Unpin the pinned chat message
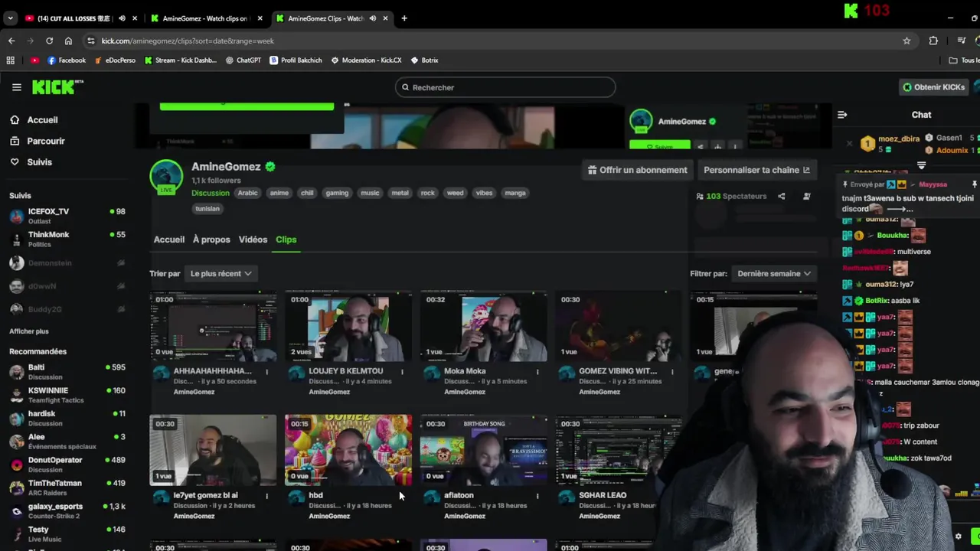This screenshot has height=551, width=980. pyautogui.click(x=974, y=184)
